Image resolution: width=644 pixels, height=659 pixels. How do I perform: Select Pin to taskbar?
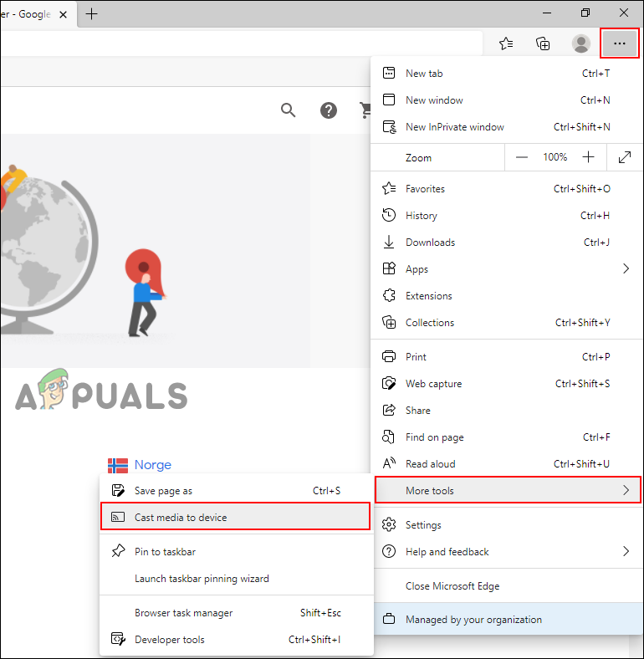click(236, 552)
